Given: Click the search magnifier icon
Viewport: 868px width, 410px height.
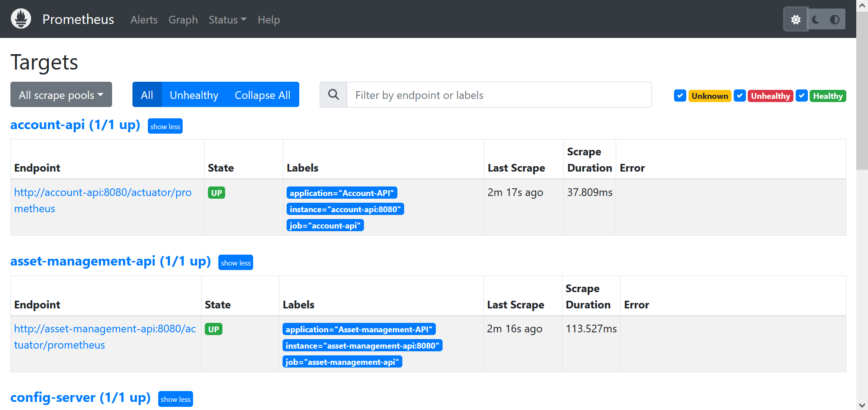Looking at the screenshot, I should [x=334, y=94].
